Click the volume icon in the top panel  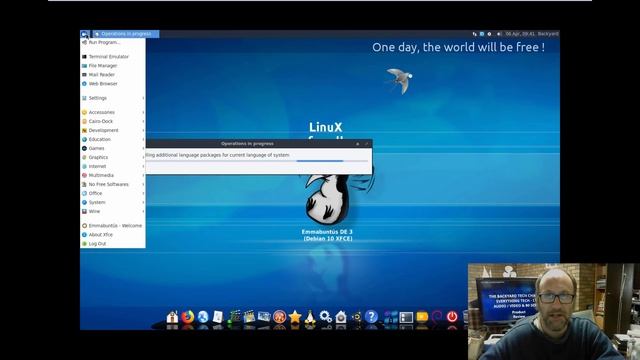click(x=499, y=34)
